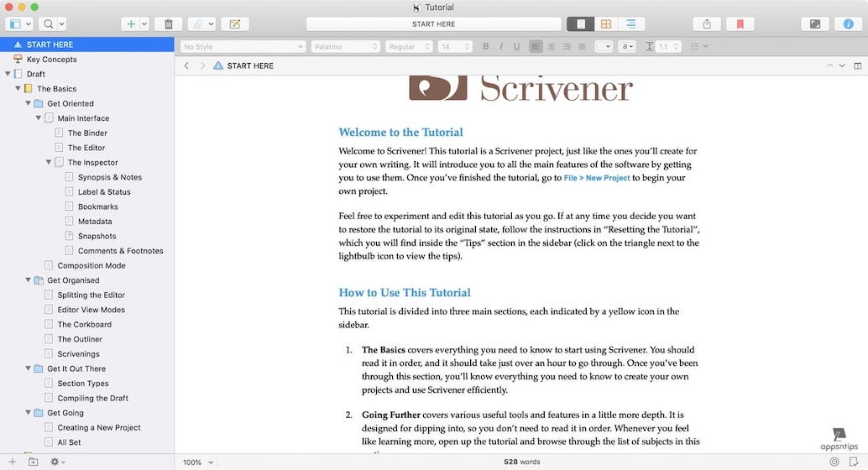Click the Trash toolbar icon
This screenshot has height=470, width=868.
coord(169,24)
